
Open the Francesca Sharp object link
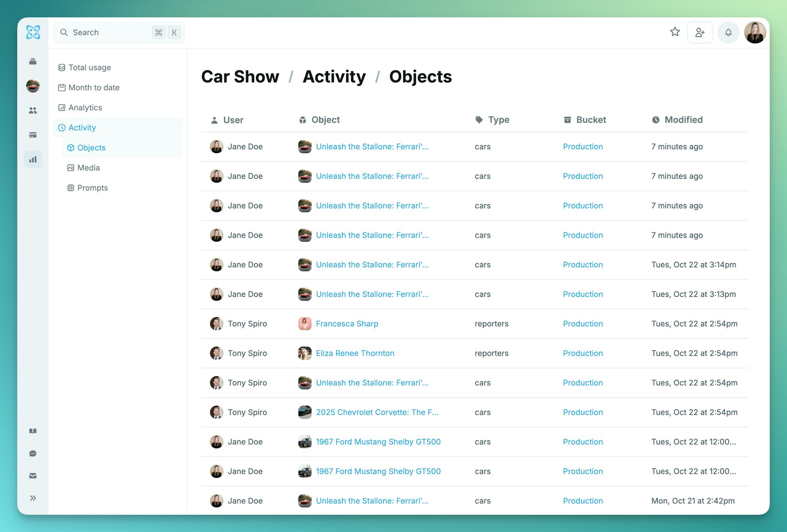coord(347,323)
